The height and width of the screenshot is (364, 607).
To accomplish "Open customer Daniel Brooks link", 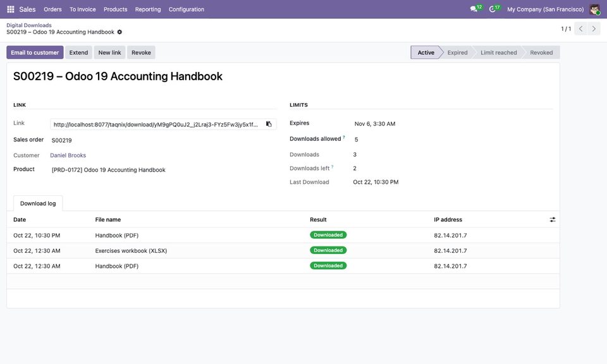I will pos(68,155).
